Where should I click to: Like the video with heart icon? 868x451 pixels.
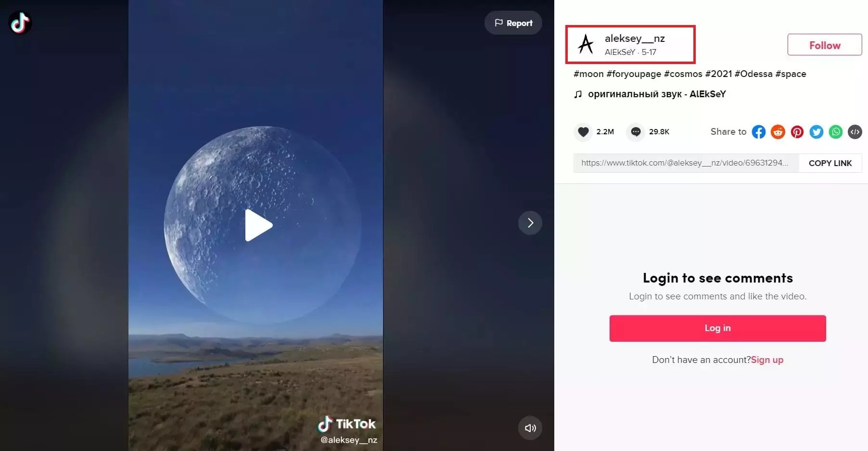click(x=583, y=132)
